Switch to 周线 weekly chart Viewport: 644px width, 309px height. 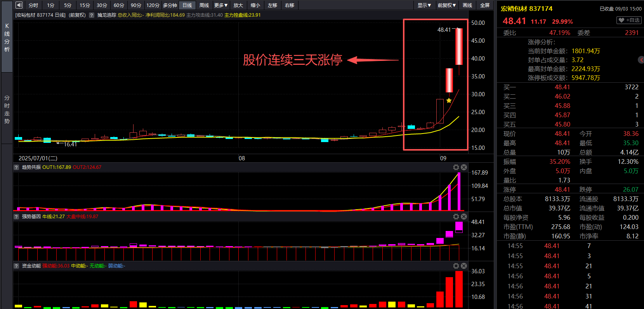point(204,5)
